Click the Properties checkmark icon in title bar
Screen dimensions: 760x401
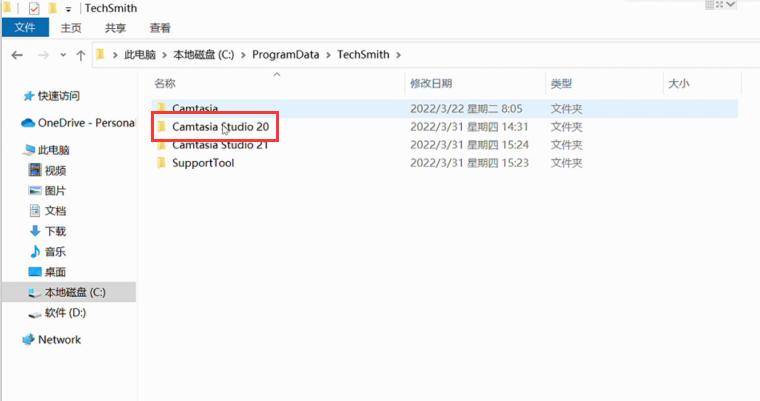click(34, 8)
